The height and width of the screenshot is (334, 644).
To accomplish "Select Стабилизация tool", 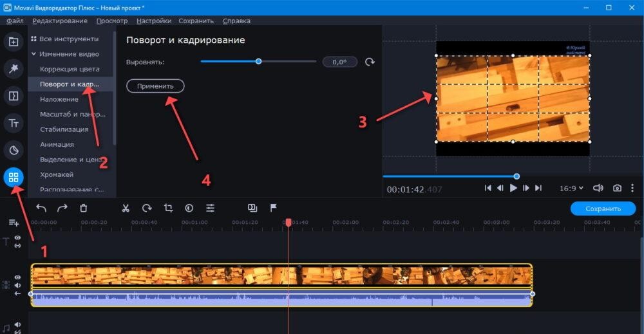I will point(64,129).
